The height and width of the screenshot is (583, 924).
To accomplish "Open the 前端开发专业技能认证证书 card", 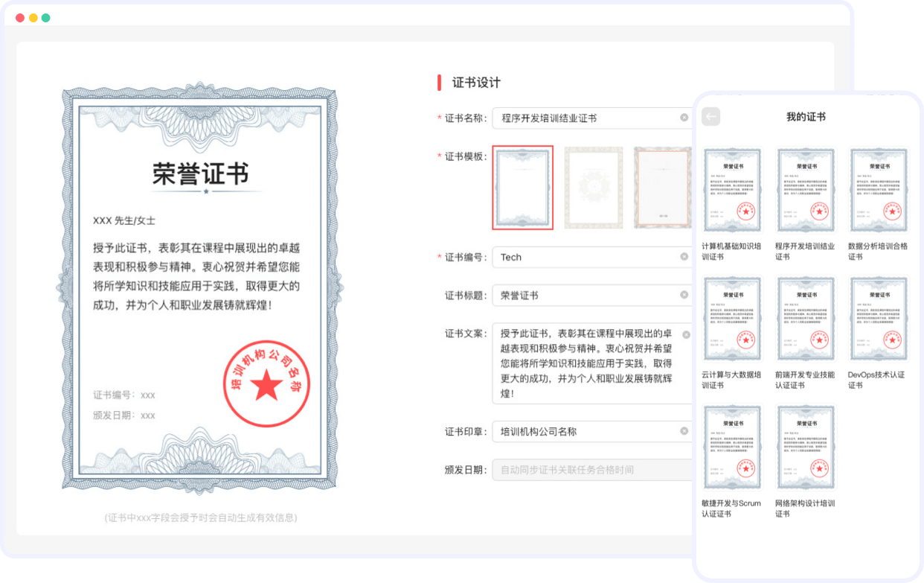I will [805, 319].
